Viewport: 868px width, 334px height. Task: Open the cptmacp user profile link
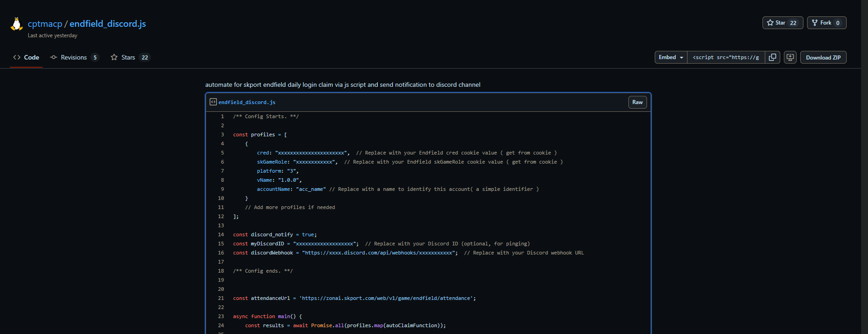click(45, 24)
